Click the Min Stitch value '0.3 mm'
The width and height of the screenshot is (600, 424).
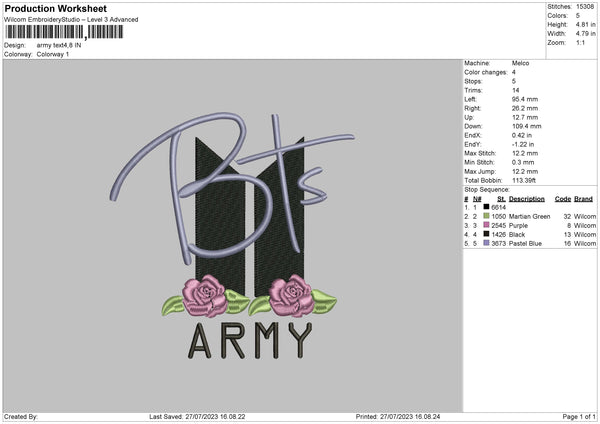[x=523, y=162]
